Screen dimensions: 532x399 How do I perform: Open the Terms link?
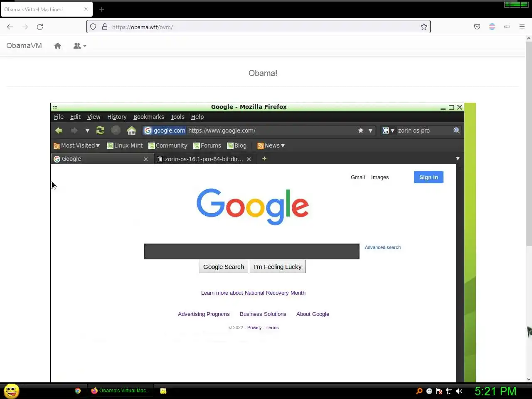pyautogui.click(x=272, y=328)
